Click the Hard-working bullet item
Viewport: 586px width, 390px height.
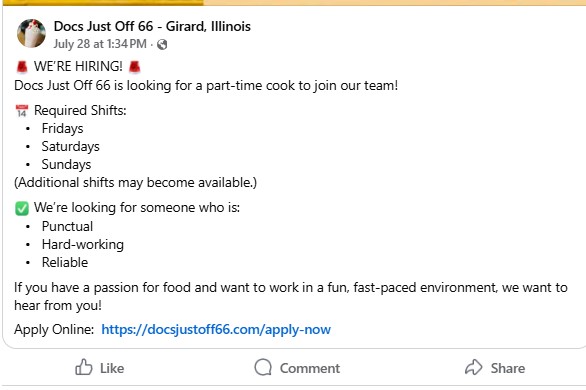pos(83,244)
